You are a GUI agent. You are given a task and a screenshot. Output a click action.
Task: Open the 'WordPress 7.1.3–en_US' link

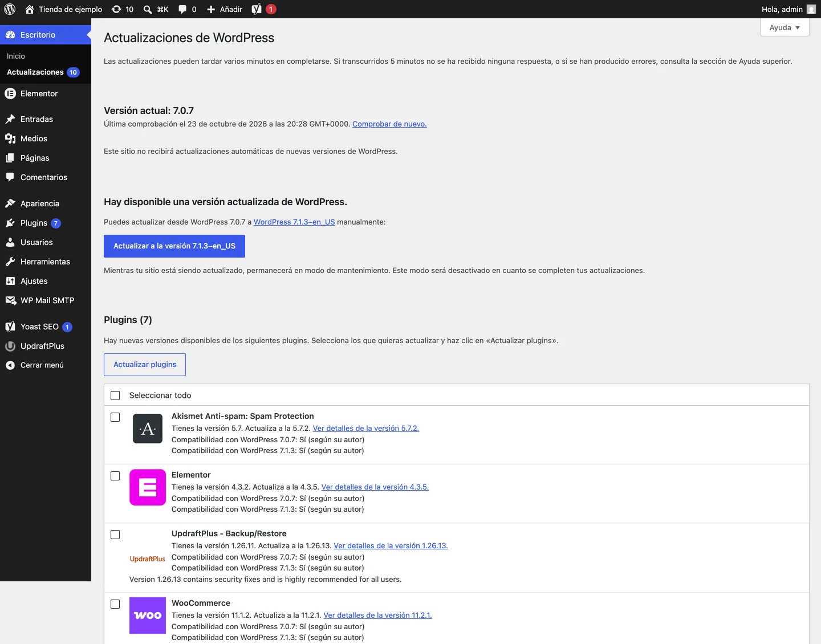point(294,222)
